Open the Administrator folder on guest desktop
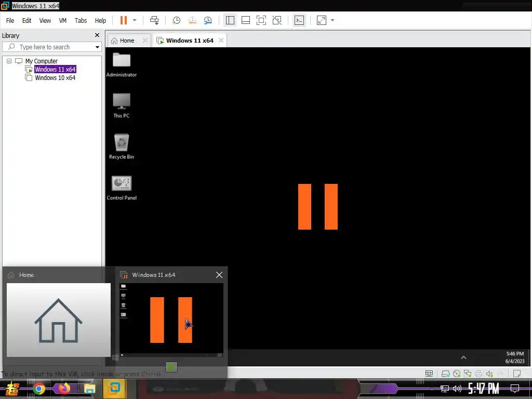This screenshot has width=532, height=399. 122,65
